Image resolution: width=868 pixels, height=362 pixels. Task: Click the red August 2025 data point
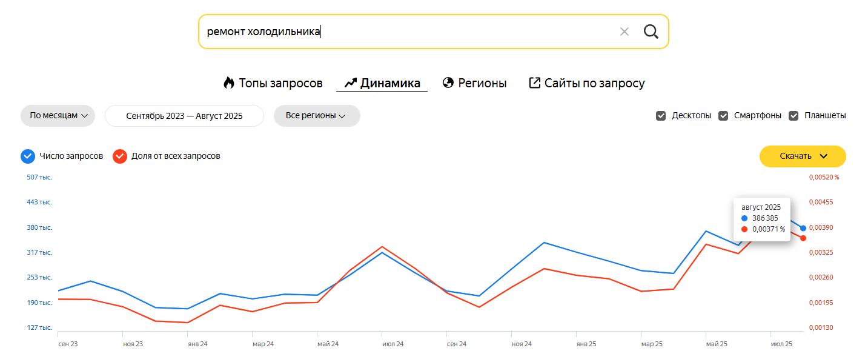tap(803, 238)
